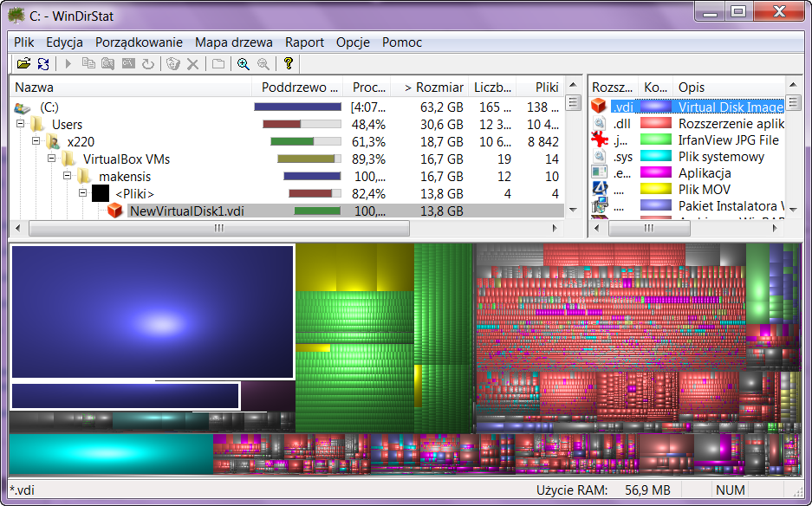Refresh the selected item via toolbar icon
The image size is (812, 506).
pos(148,64)
